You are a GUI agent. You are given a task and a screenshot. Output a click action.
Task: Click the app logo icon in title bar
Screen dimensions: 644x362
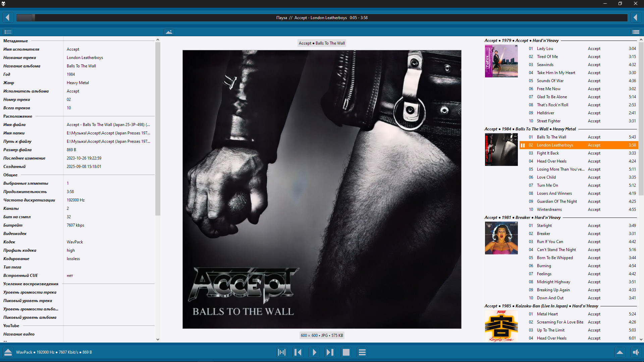click(3, 3)
